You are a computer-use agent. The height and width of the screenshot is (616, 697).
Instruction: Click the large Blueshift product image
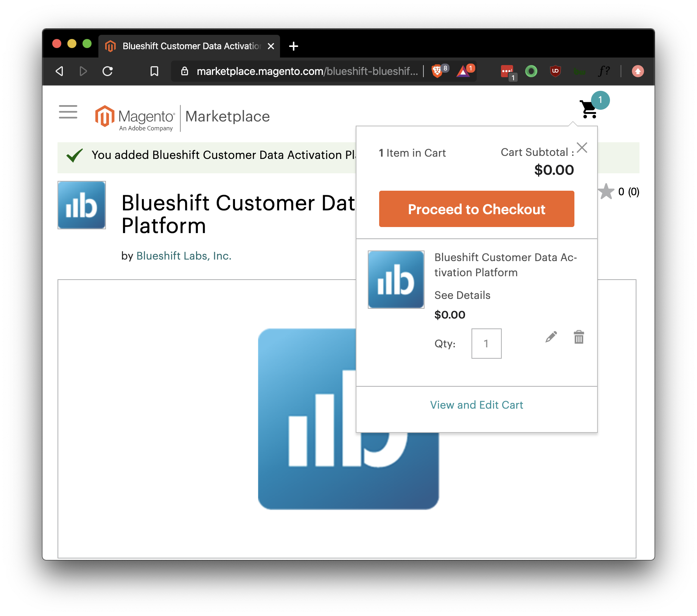[x=348, y=419]
